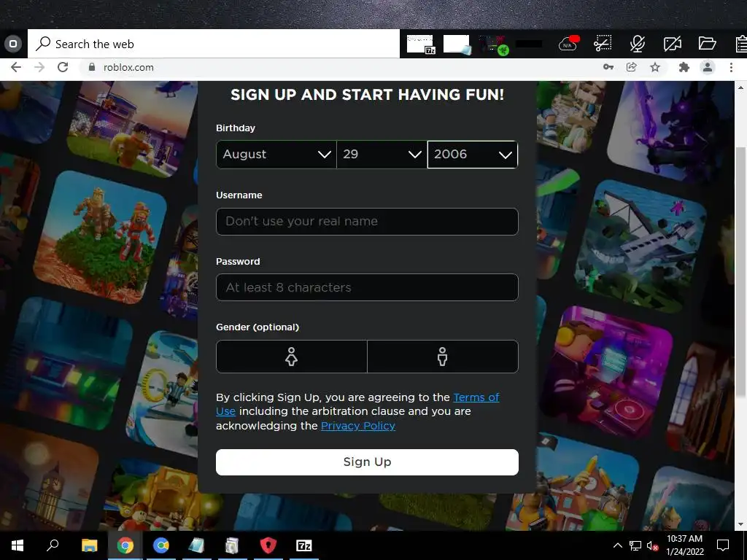Open the Chrome three-dot menu
The height and width of the screenshot is (560, 747).
pyautogui.click(x=731, y=67)
